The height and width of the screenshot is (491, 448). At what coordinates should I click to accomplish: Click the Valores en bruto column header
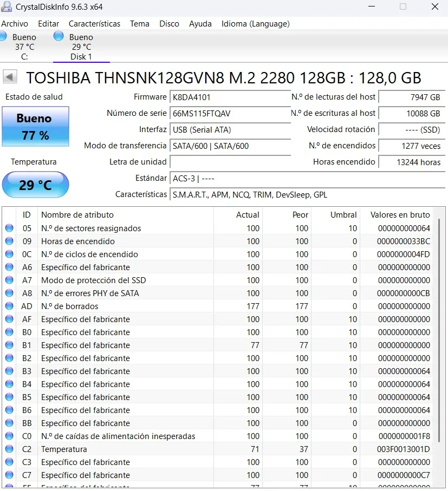[397, 215]
